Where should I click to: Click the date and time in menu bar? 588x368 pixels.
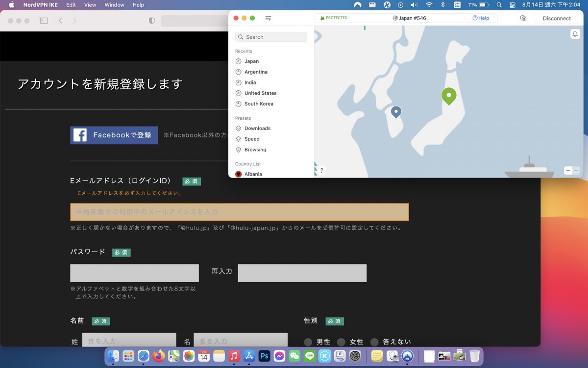pyautogui.click(x=552, y=5)
